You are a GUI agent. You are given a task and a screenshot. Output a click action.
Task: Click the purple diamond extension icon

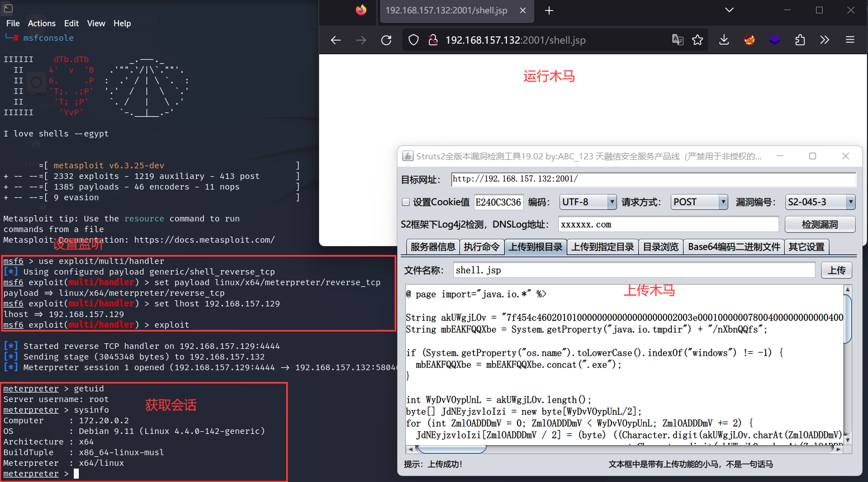point(774,40)
